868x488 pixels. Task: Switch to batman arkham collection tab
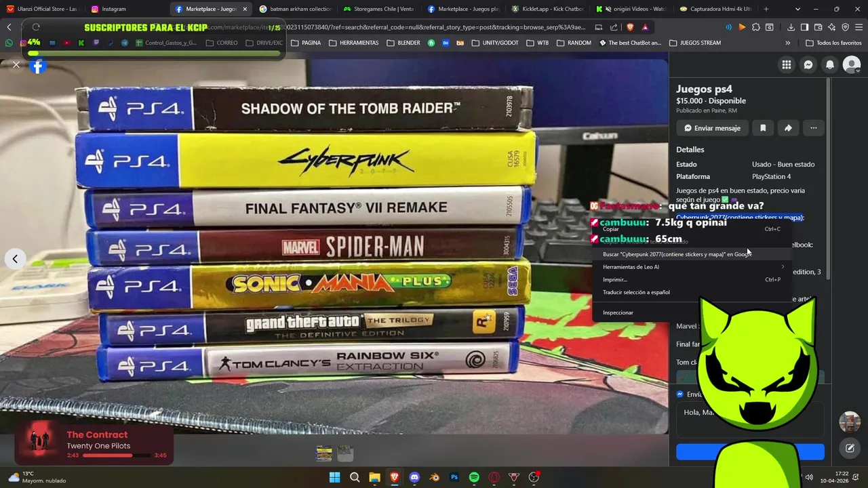(x=296, y=9)
